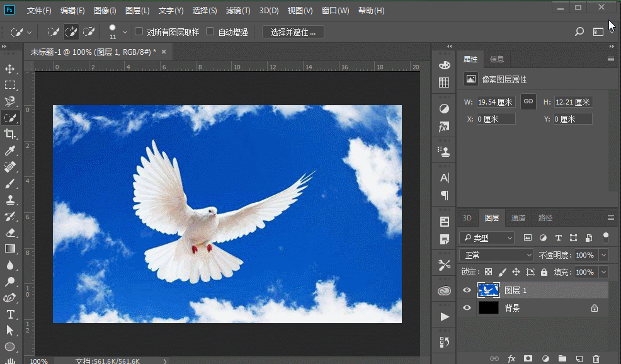Expand the 类型 layer filter dropdown
621x364 pixels.
point(487,238)
